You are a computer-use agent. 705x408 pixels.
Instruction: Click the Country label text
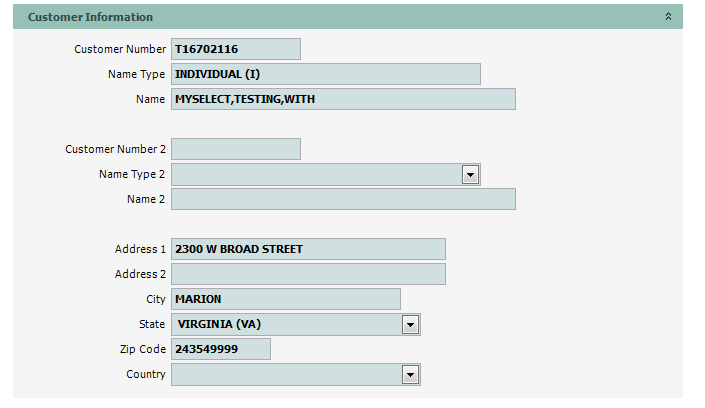point(145,374)
